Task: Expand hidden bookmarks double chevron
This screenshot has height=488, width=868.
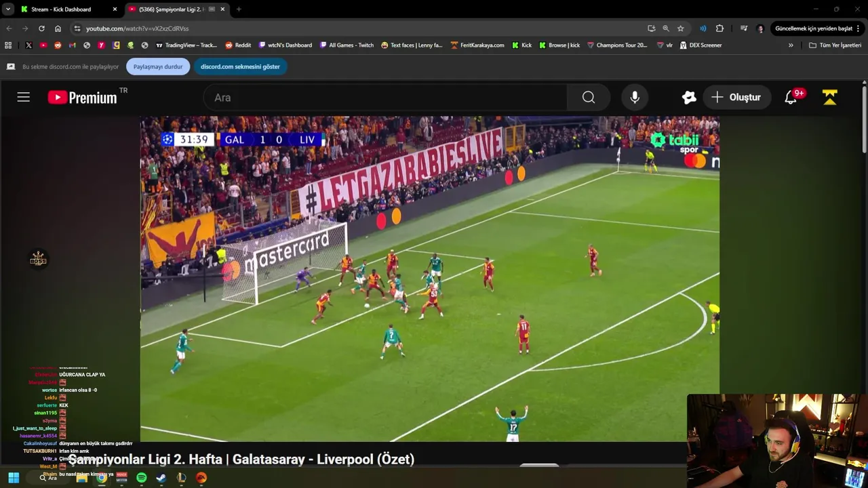Action: point(791,45)
